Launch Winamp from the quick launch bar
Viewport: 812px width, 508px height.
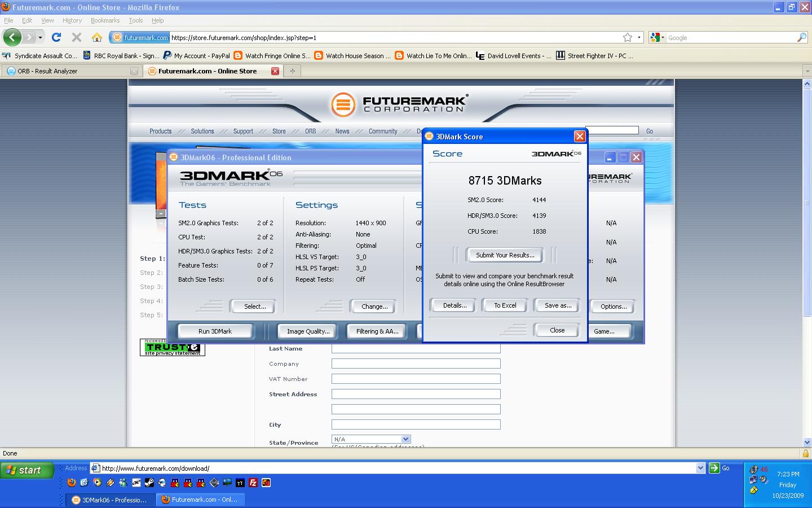pyautogui.click(x=110, y=483)
